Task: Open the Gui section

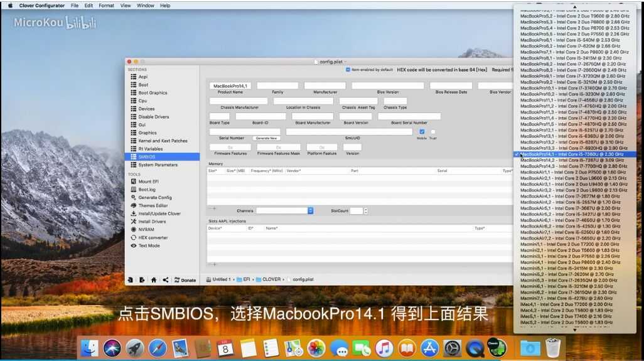Action: [142, 125]
